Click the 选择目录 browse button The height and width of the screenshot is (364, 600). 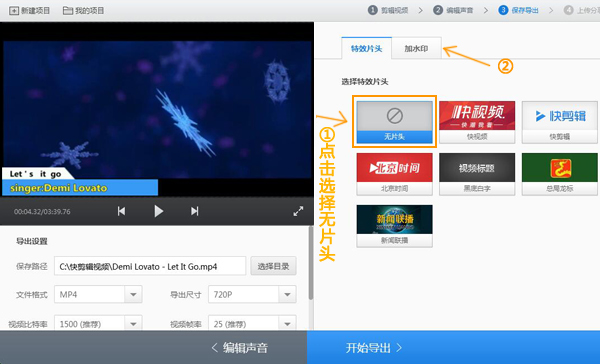tap(273, 266)
